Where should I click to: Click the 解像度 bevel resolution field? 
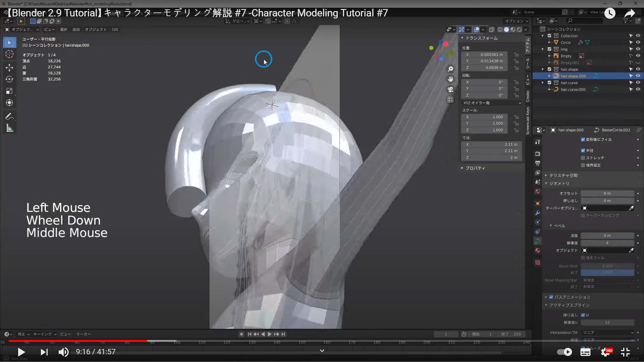[607, 243]
